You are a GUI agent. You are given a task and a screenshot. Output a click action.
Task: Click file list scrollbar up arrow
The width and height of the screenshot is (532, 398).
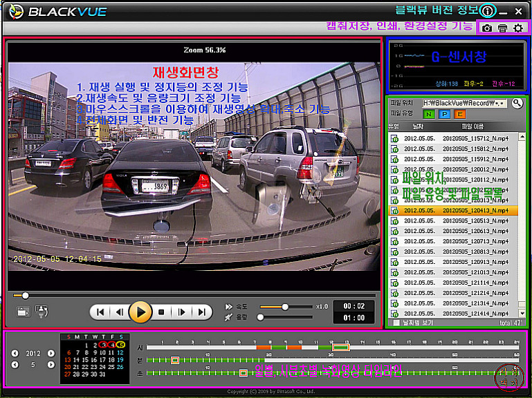pyautogui.click(x=522, y=137)
